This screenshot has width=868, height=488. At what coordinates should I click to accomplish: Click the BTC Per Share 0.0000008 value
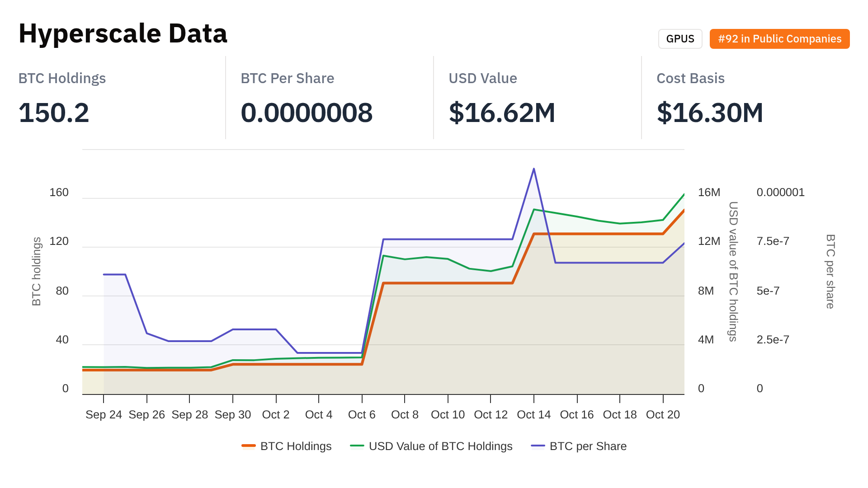(x=307, y=113)
